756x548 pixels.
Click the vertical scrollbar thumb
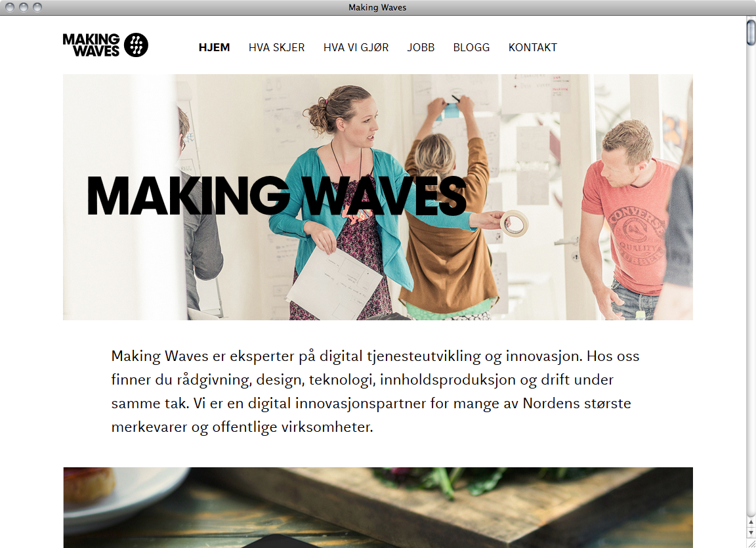751,32
